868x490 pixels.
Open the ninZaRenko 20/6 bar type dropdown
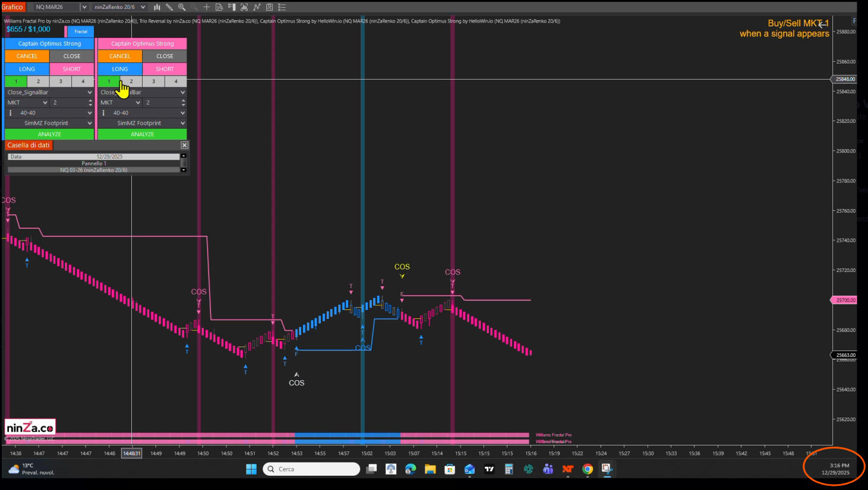coord(143,7)
